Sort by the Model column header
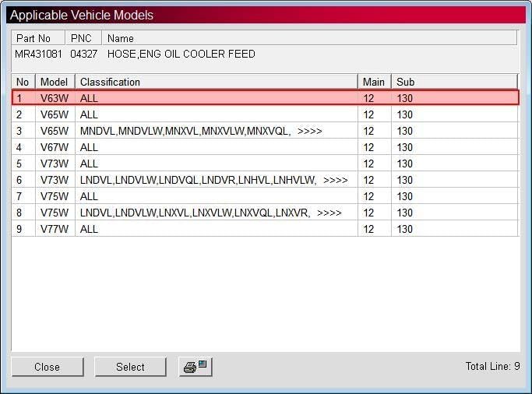Viewport: 532px width, 394px height. [x=55, y=82]
